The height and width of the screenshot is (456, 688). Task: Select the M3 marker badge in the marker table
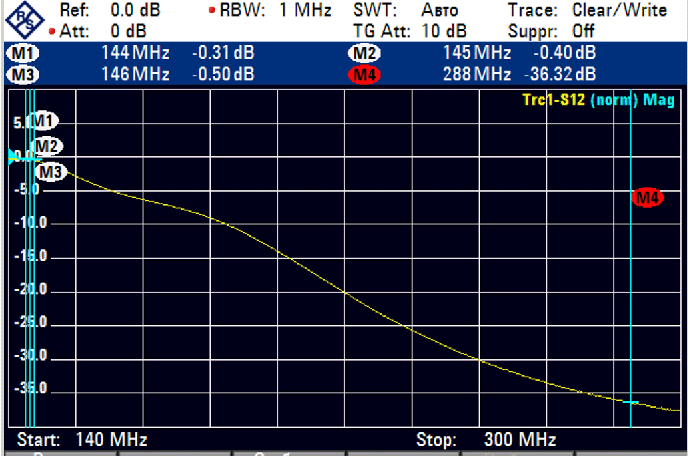[22, 74]
